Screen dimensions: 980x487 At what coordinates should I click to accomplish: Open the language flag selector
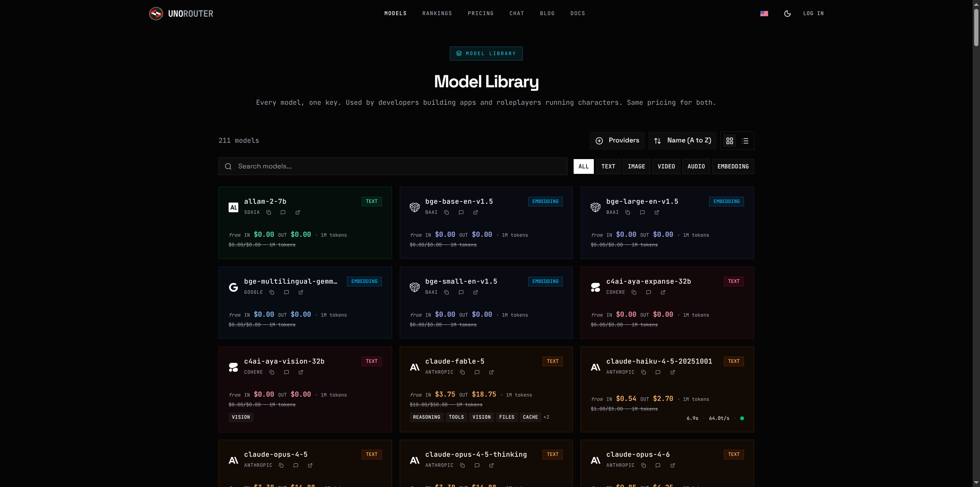764,14
